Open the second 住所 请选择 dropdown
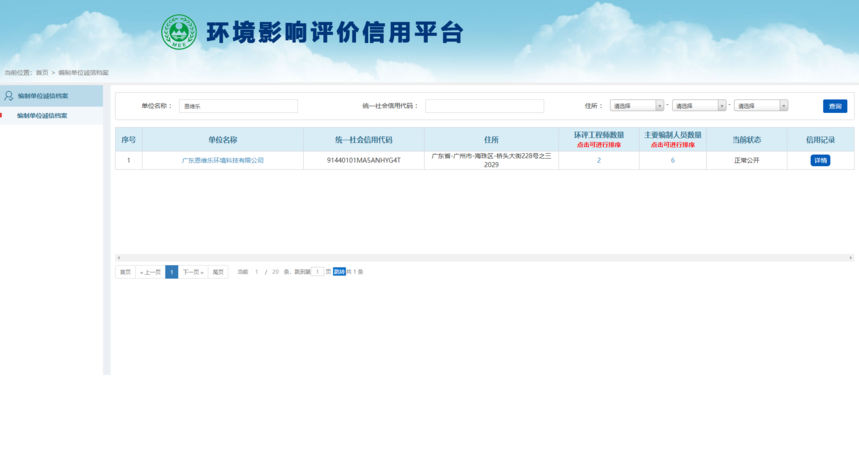859x452 pixels. (x=699, y=106)
